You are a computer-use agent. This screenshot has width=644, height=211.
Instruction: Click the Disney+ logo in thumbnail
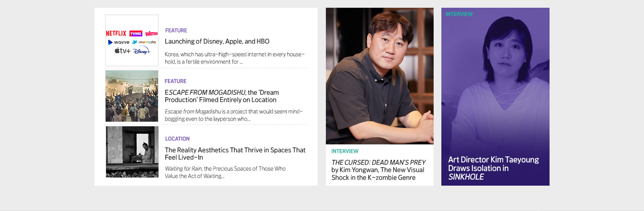(141, 51)
